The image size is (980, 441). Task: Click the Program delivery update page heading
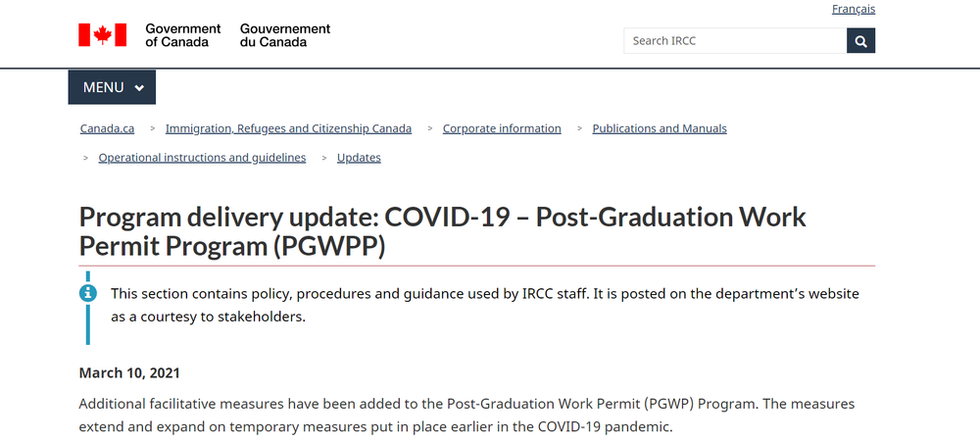443,231
